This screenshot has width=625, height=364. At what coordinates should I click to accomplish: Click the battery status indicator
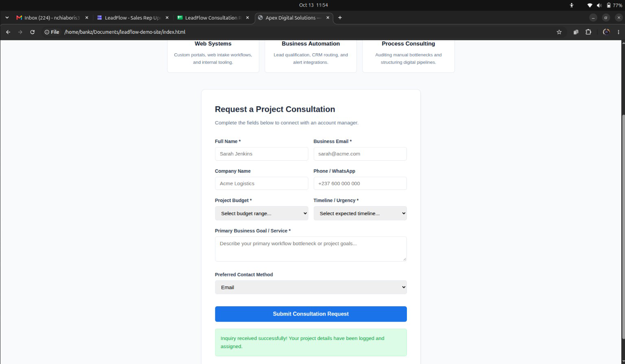point(614,5)
